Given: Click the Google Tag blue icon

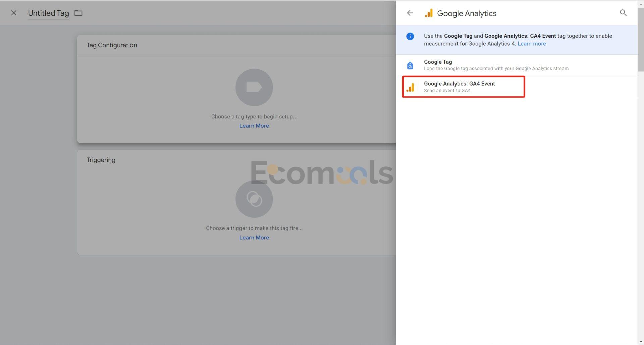Looking at the screenshot, I should [x=410, y=65].
